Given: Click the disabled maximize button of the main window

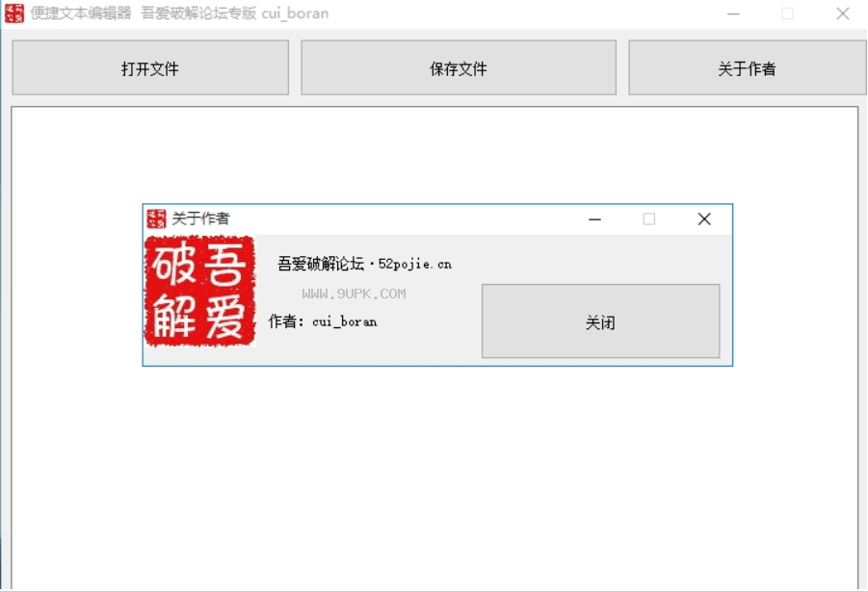Looking at the screenshot, I should pos(788,13).
